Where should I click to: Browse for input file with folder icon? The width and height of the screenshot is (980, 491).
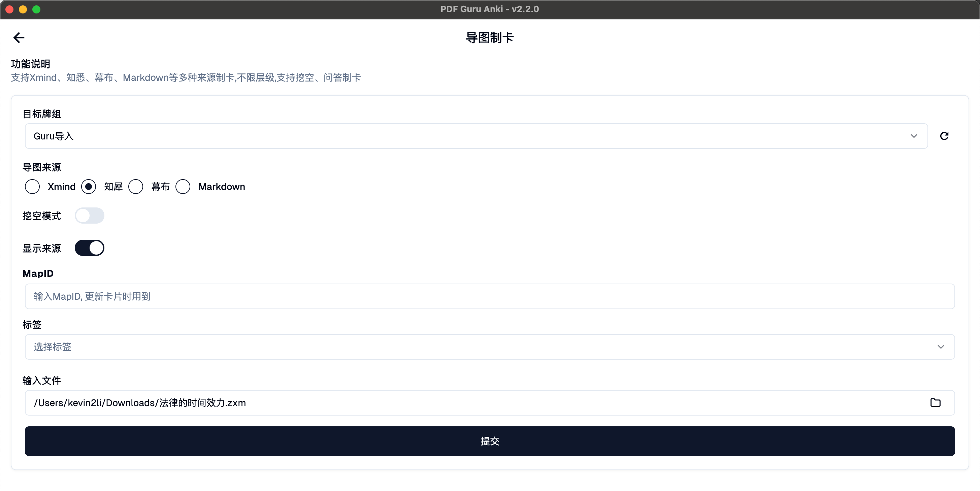click(935, 402)
